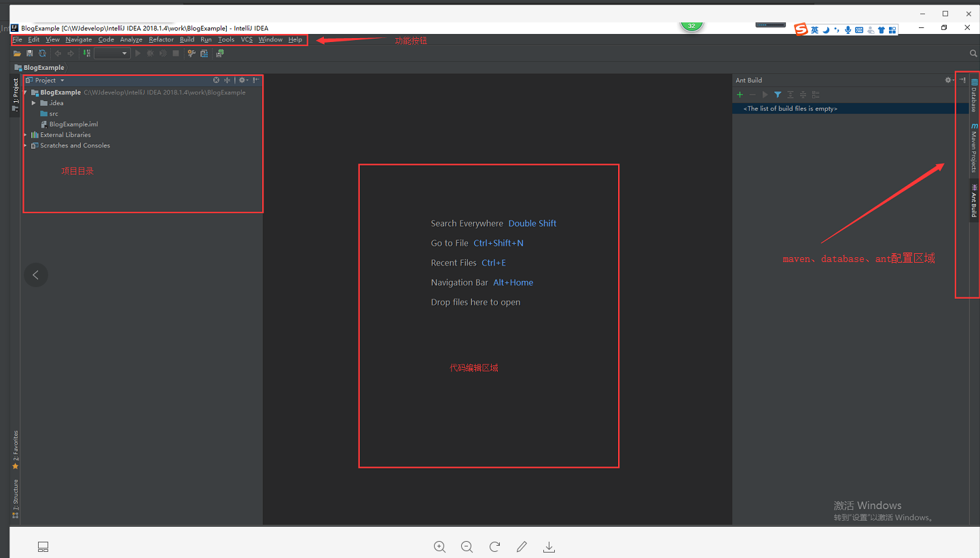The width and height of the screenshot is (980, 558).
Task: Toggle the Ant Build side tab
Action: coord(974,200)
